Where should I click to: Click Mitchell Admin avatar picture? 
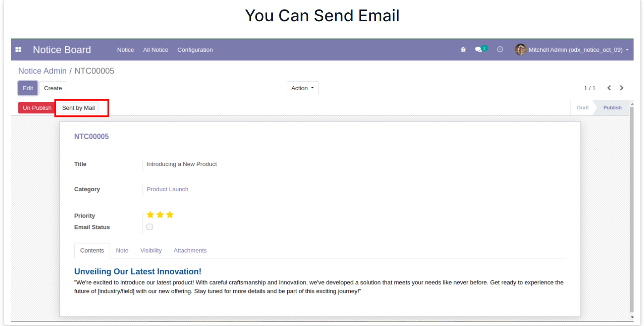coord(521,50)
